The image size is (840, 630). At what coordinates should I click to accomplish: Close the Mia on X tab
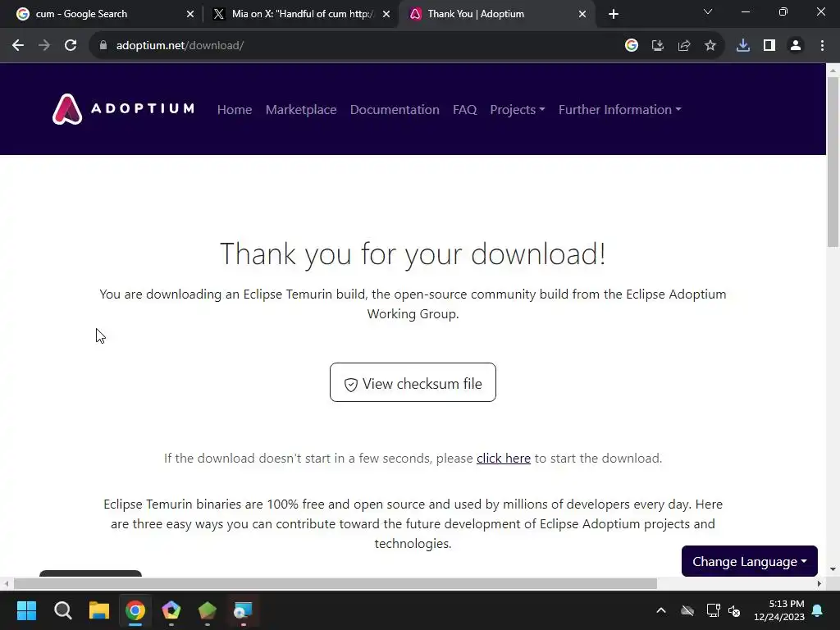(386, 14)
